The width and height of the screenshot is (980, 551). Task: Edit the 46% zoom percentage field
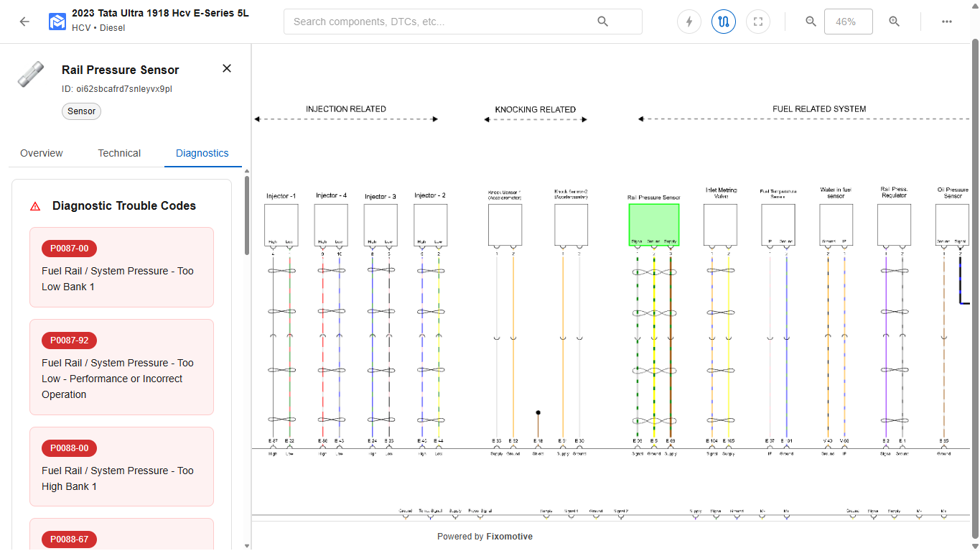[848, 22]
